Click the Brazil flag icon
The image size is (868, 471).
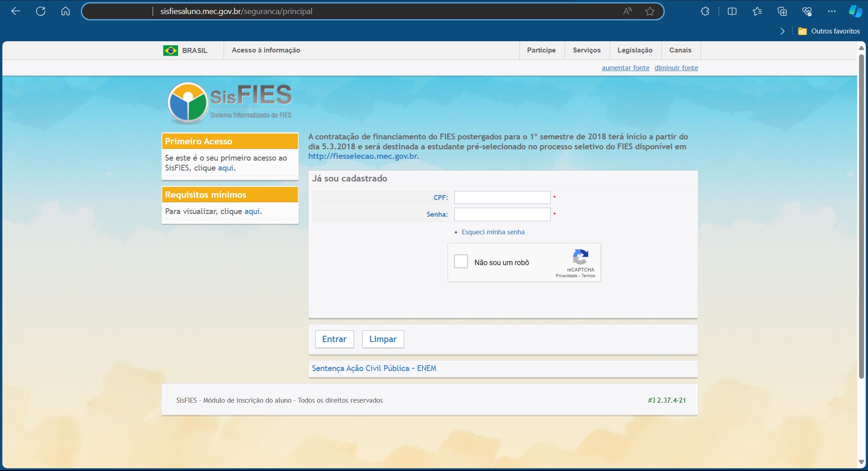(170, 50)
